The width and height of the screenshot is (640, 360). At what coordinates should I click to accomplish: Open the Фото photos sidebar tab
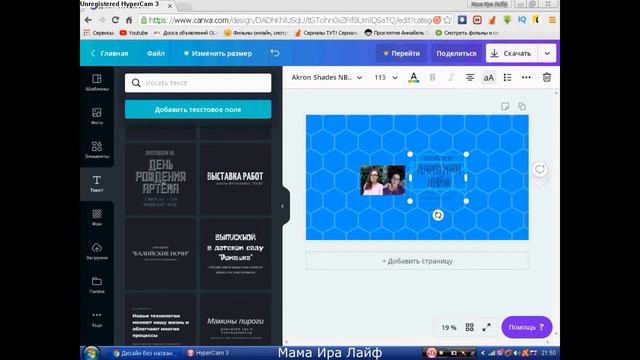97,116
